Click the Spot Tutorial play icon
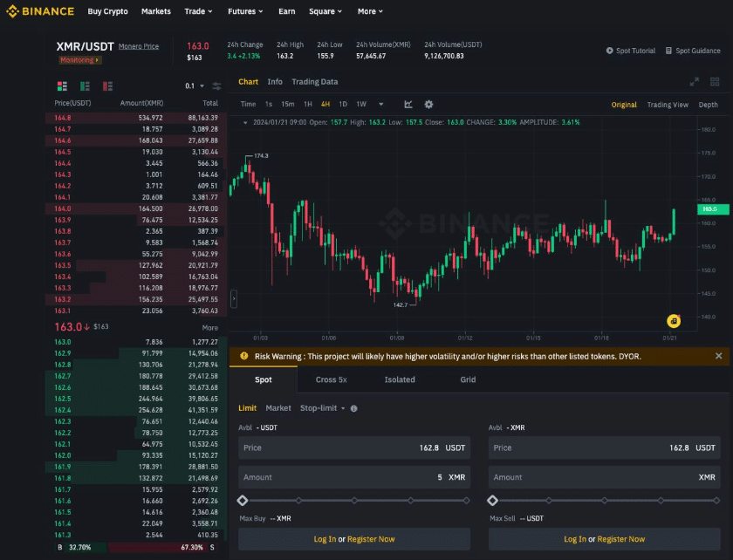This screenshot has width=733, height=560. pyautogui.click(x=610, y=51)
